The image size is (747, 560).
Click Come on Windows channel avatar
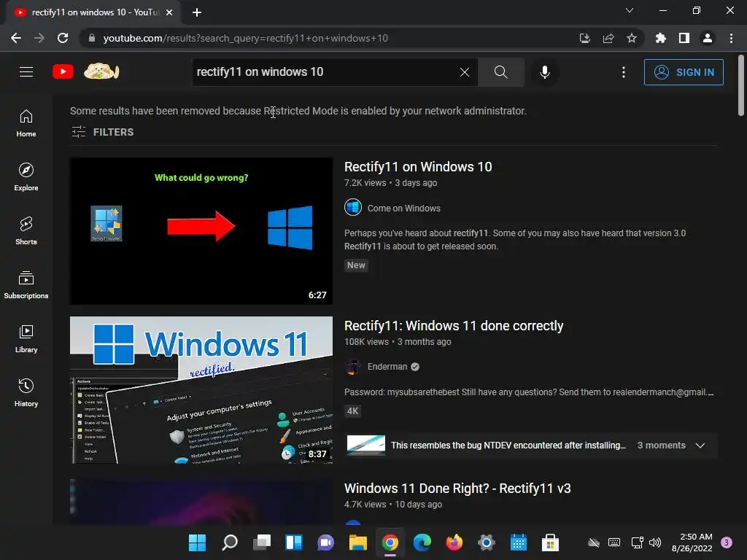[353, 208]
